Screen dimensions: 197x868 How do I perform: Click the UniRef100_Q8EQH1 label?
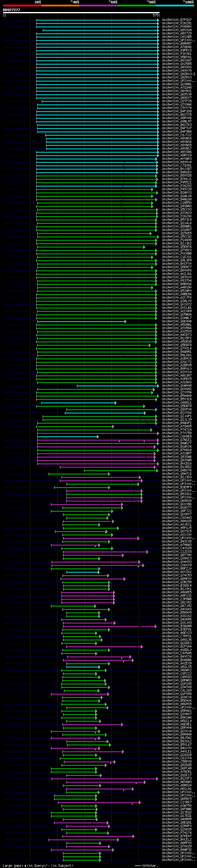(176, 822)
